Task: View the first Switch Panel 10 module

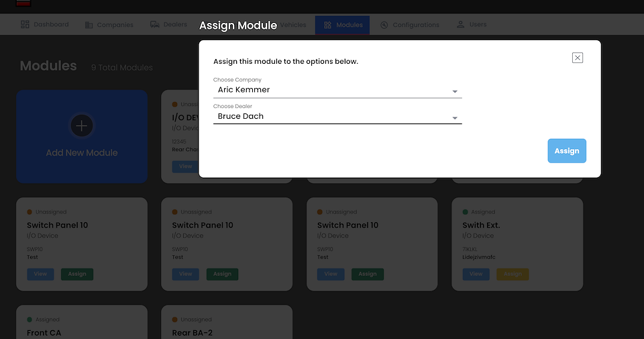Action: point(40,274)
